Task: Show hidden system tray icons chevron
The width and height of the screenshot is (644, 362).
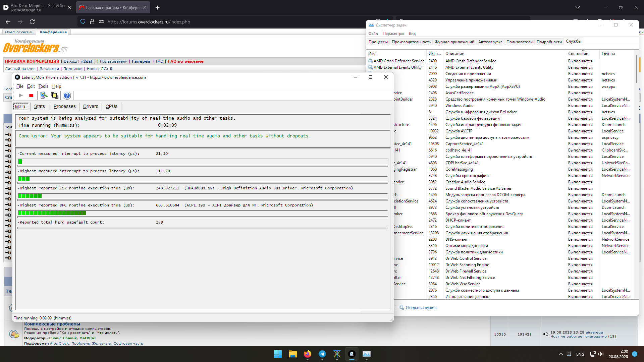Action: [560, 354]
